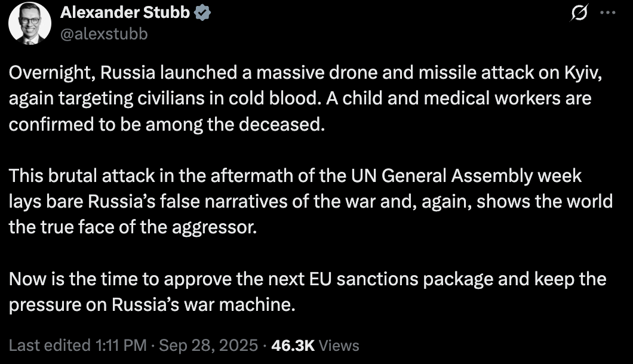633x364 pixels.
Task: Click the paragraph starting with Overnight
Action: 299,98
